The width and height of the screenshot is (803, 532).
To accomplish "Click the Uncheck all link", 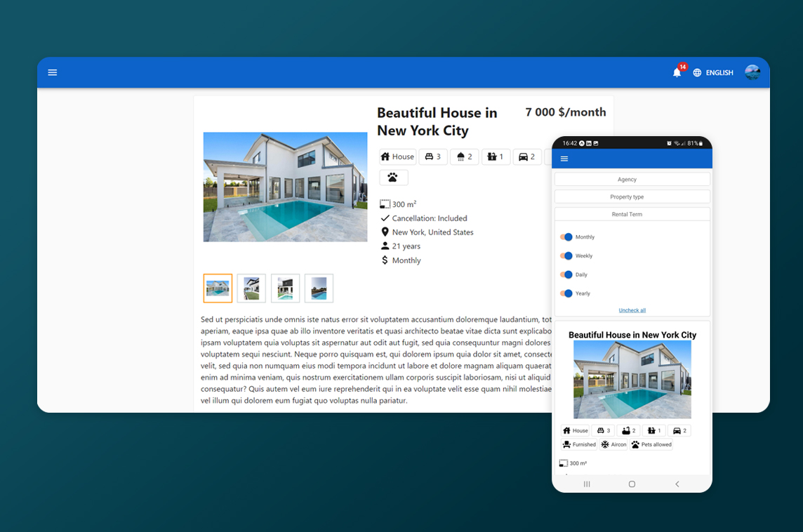I will (x=632, y=310).
